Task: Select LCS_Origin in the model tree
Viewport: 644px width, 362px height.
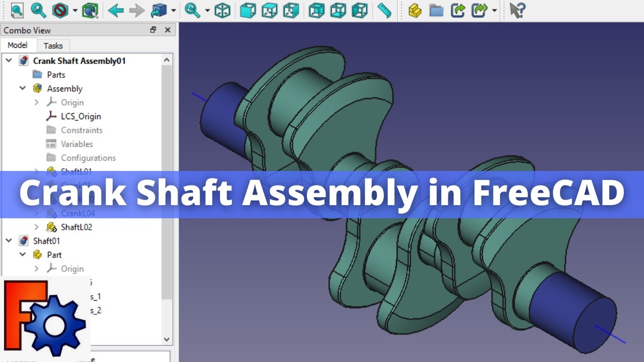Action: point(80,116)
